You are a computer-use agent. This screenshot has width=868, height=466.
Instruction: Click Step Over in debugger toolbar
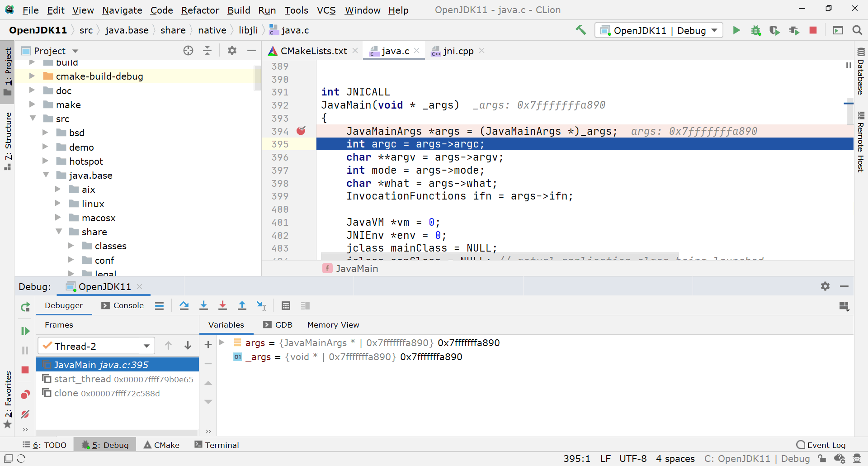click(x=184, y=306)
